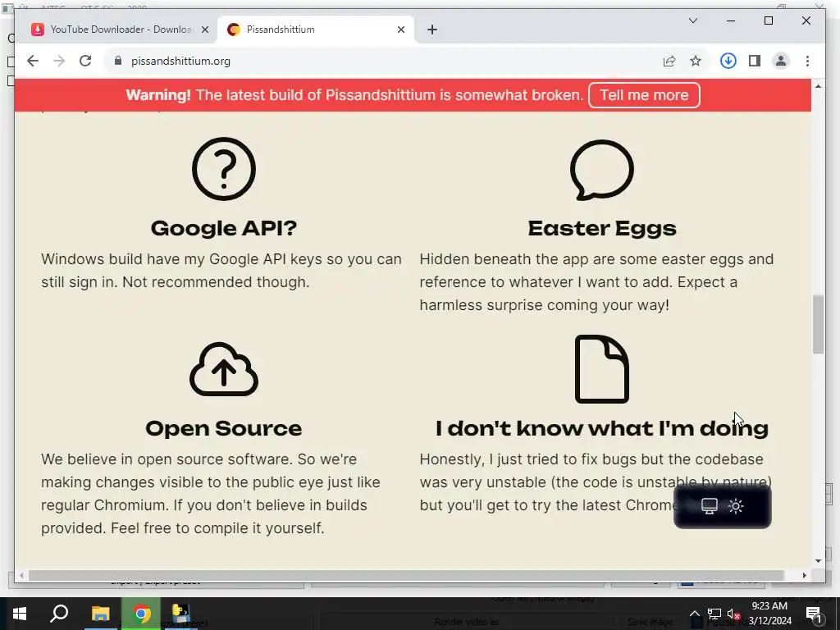Open the three-dot browser menu
840x630 pixels.
point(807,61)
